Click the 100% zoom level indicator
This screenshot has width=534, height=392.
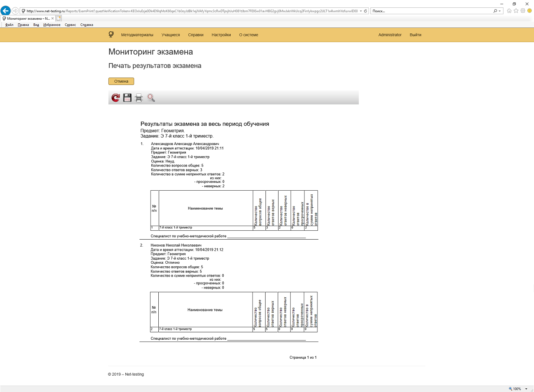(515, 389)
